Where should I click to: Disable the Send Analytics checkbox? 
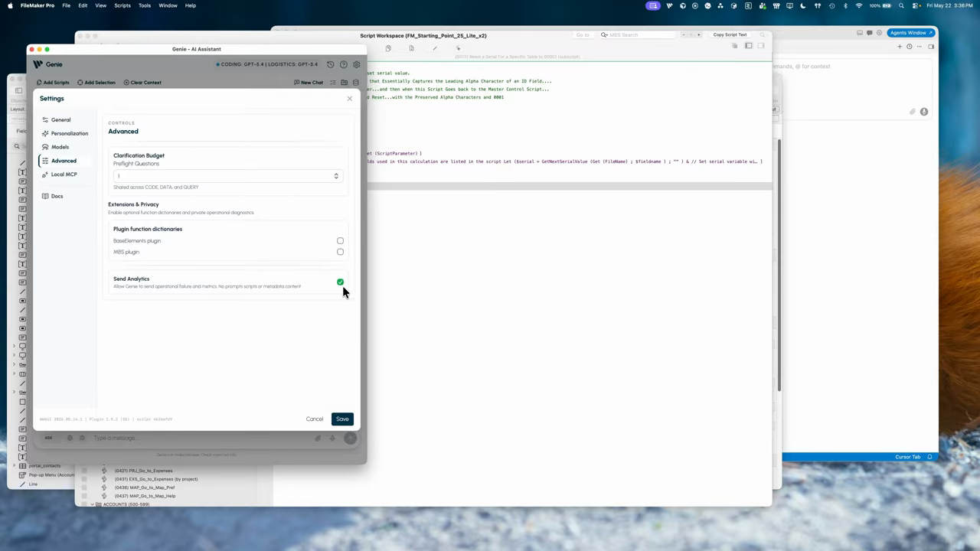340,282
